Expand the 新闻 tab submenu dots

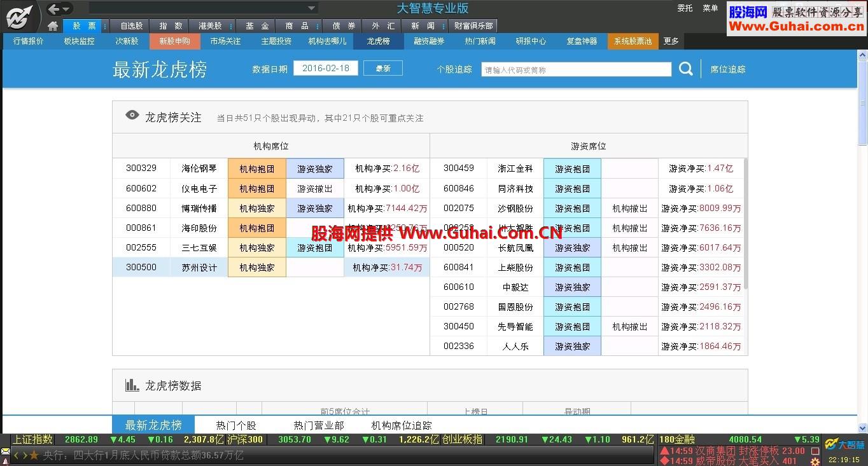[x=444, y=26]
